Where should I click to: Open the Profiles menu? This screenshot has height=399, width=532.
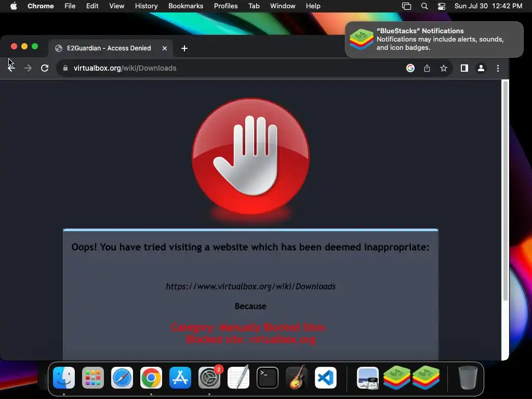[225, 6]
